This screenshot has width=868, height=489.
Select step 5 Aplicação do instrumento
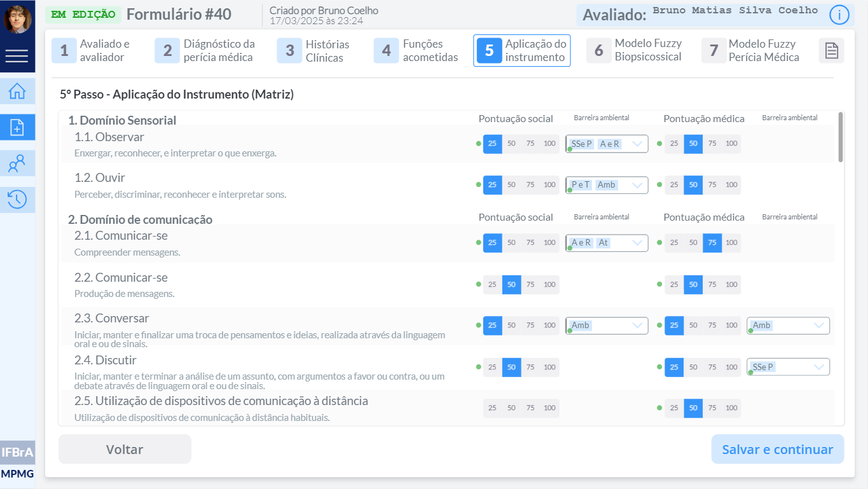click(521, 51)
